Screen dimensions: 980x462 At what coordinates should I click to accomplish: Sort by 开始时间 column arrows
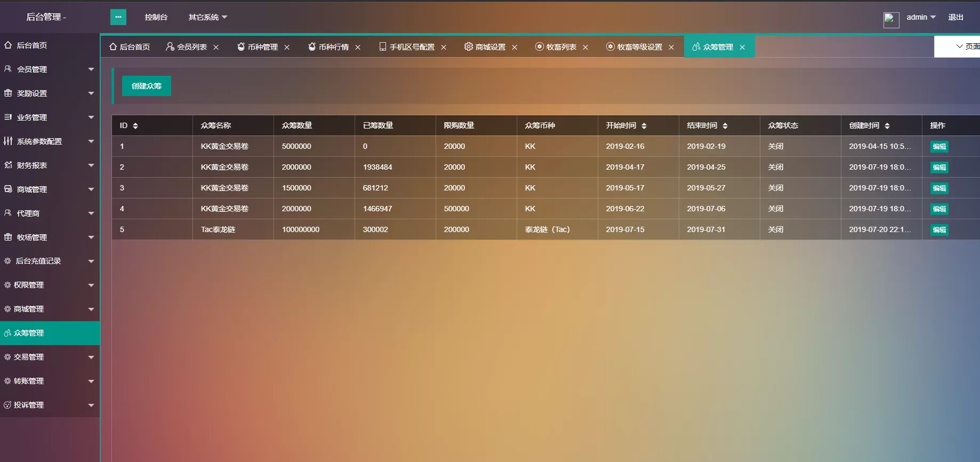point(644,126)
